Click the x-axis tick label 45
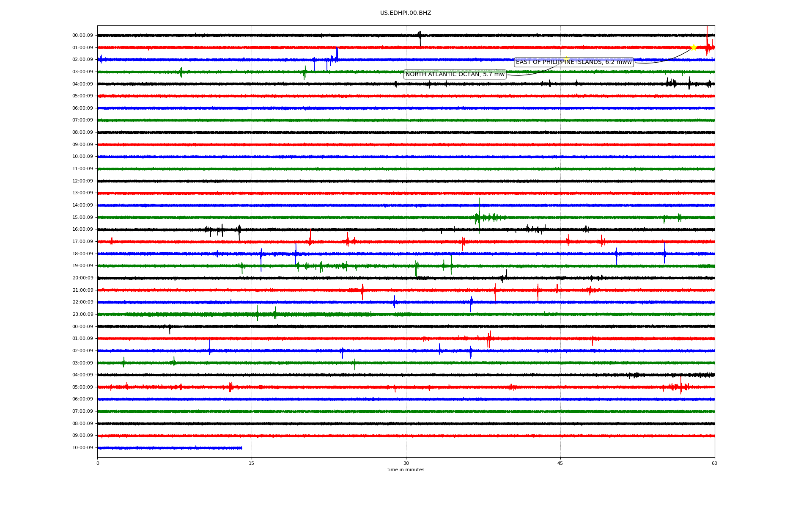The width and height of the screenshot is (812, 508). coord(560,464)
